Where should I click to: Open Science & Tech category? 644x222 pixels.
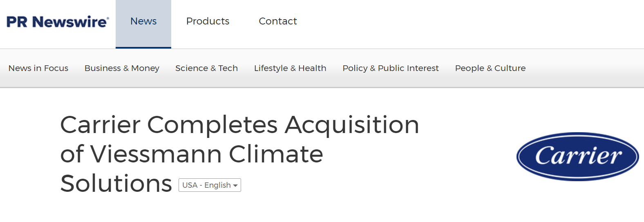click(206, 68)
